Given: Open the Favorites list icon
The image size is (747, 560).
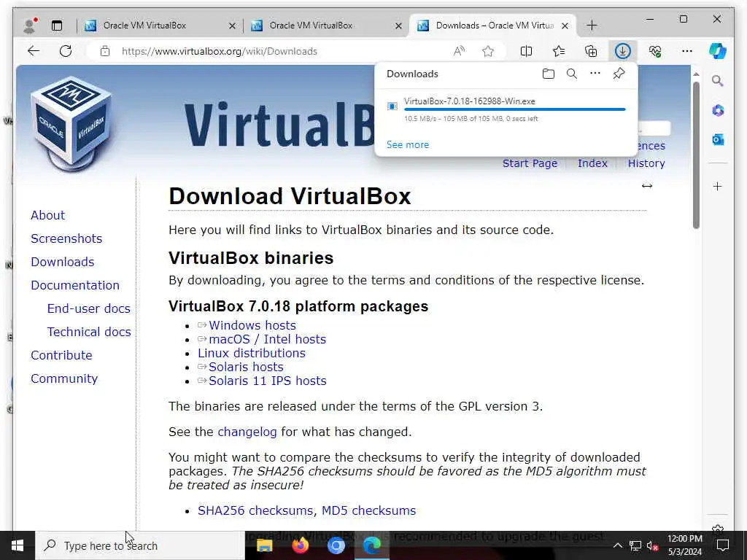Looking at the screenshot, I should pyautogui.click(x=558, y=51).
